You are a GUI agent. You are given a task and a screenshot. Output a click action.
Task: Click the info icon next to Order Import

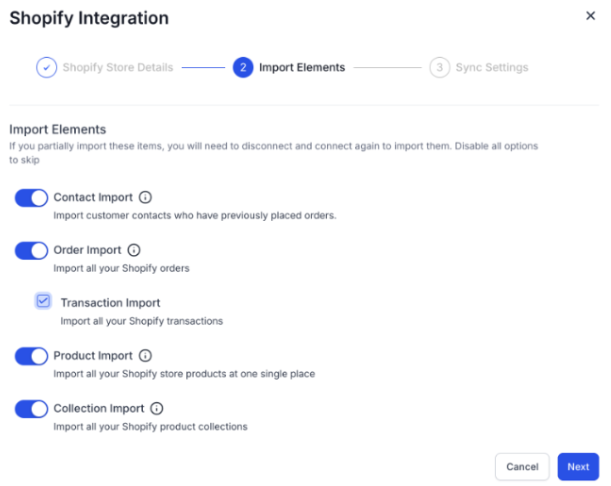point(134,251)
